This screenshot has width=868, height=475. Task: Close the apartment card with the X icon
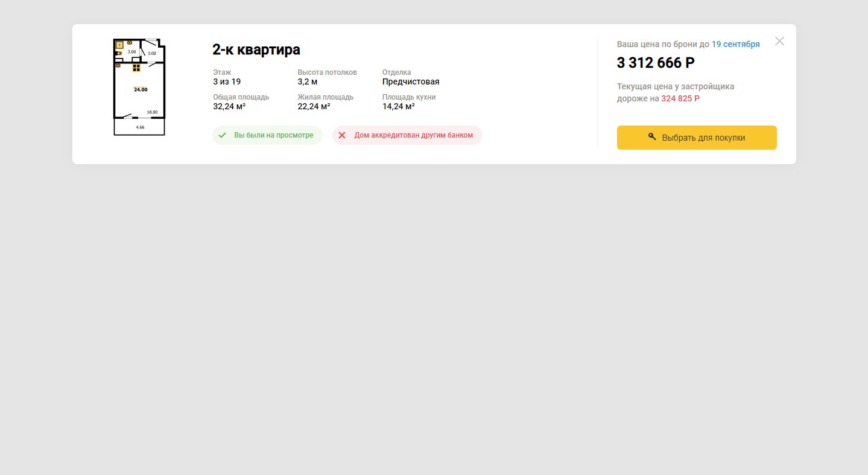779,41
